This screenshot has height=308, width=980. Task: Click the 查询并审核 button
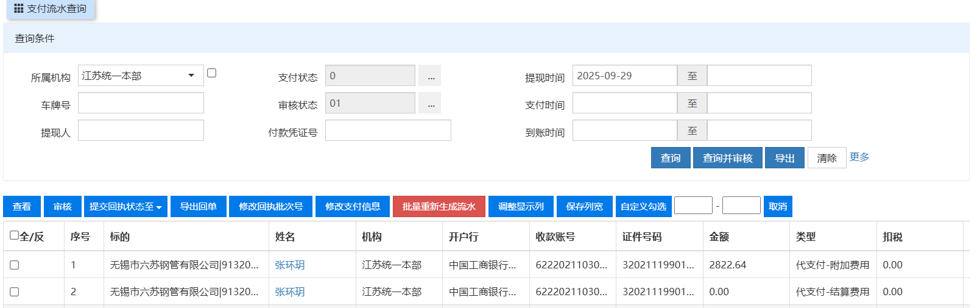click(728, 158)
